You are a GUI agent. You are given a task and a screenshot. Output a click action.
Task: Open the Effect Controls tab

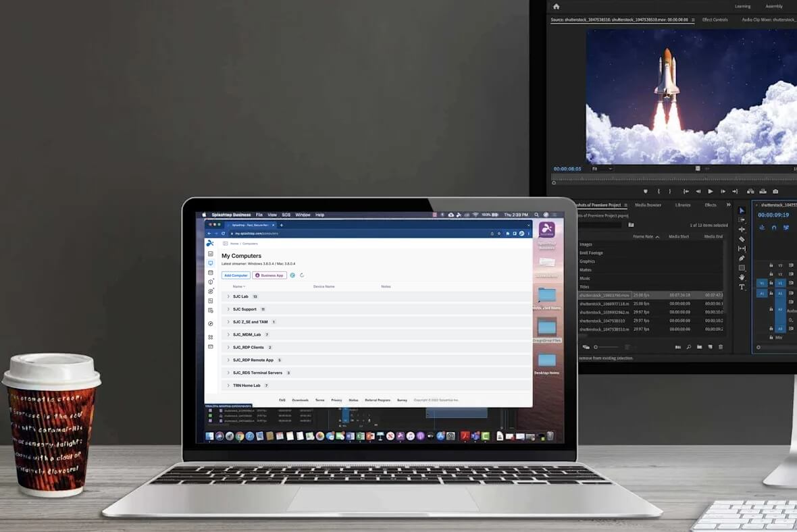click(x=715, y=20)
